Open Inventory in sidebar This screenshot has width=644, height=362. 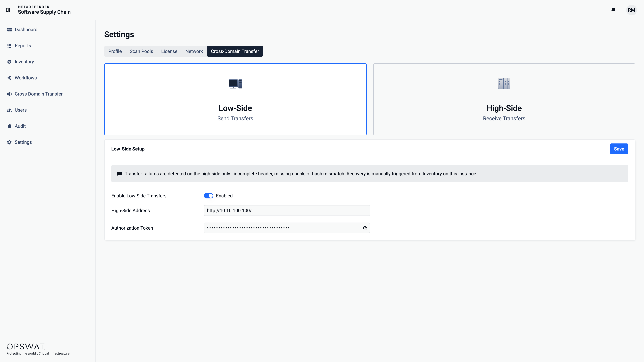[x=24, y=62]
